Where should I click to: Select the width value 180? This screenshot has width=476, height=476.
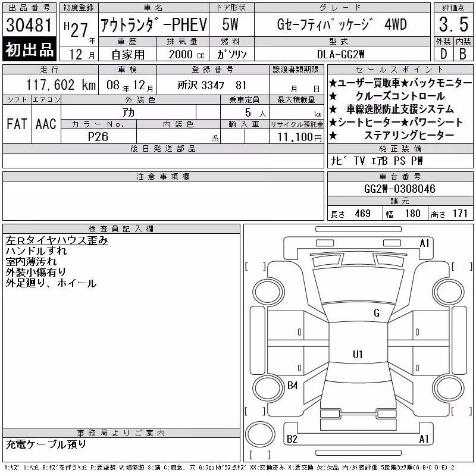click(412, 214)
